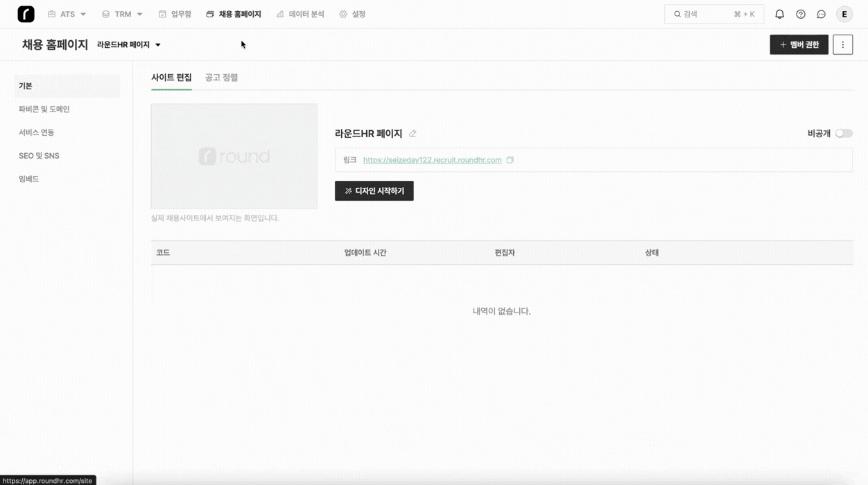Click the round site preview thumbnail

coord(234,156)
